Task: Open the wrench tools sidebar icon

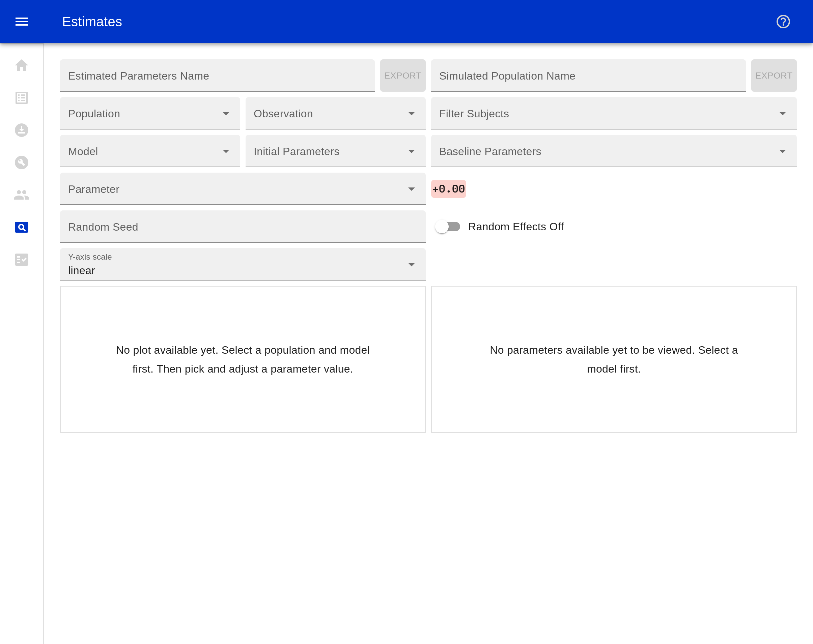Action: 22,163
